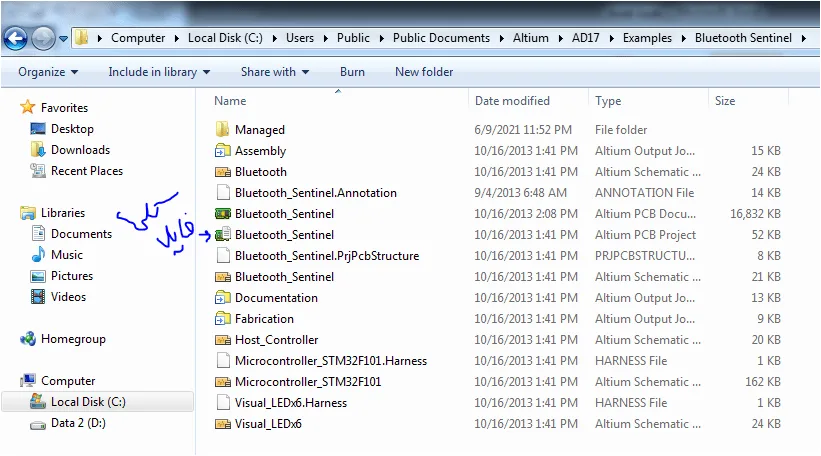This screenshot has height=456, width=821.
Task: Select Local Disk (C:) in navigation pane
Action: [x=97, y=402]
